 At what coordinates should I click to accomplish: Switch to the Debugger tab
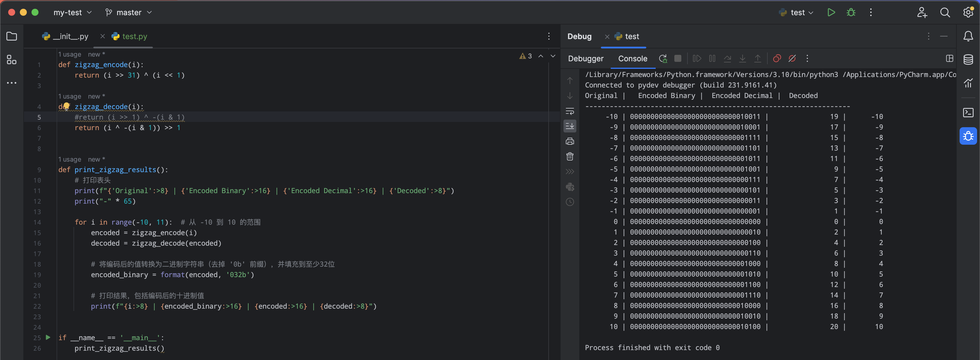coord(585,59)
